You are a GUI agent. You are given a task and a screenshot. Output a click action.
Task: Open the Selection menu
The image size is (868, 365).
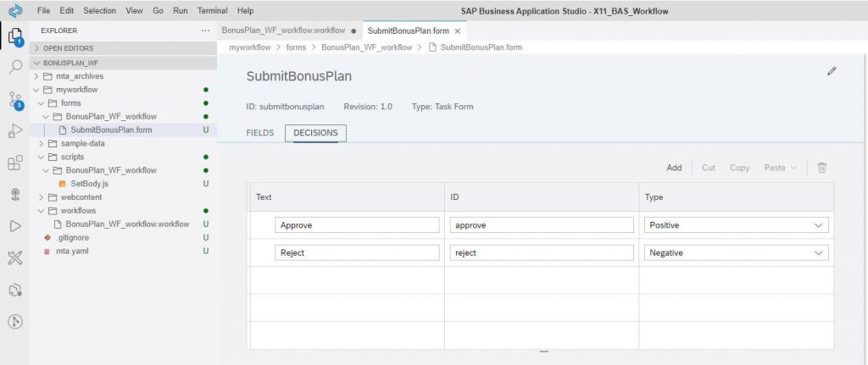(100, 10)
